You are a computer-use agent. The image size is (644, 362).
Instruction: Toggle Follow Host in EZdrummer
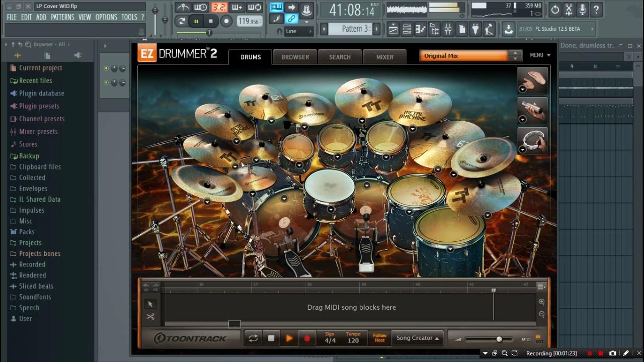pyautogui.click(x=380, y=338)
